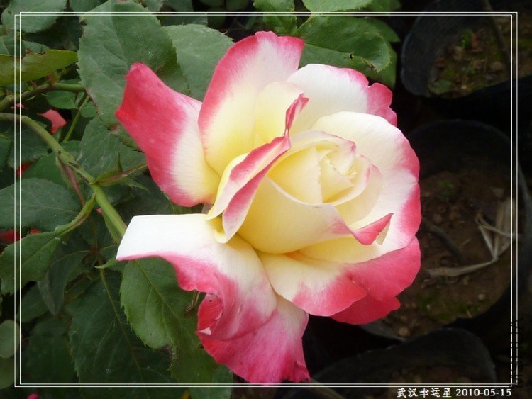This screenshot has height=399, width=532.
Task: Click the 2010-05-15 date stamp
Action: (483, 392)
